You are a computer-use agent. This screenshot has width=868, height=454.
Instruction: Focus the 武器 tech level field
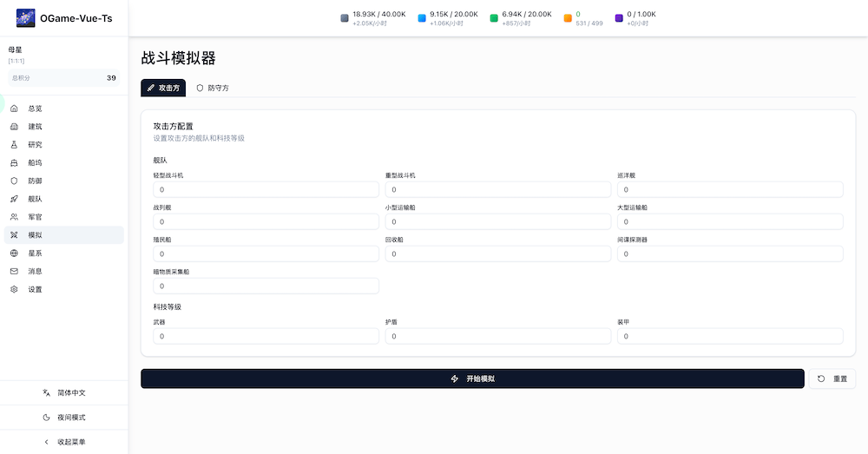click(x=266, y=336)
